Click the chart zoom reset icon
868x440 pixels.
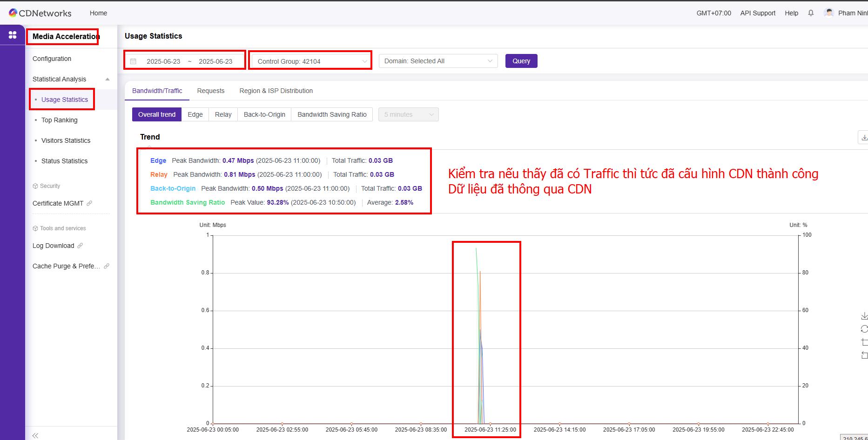coord(864,355)
